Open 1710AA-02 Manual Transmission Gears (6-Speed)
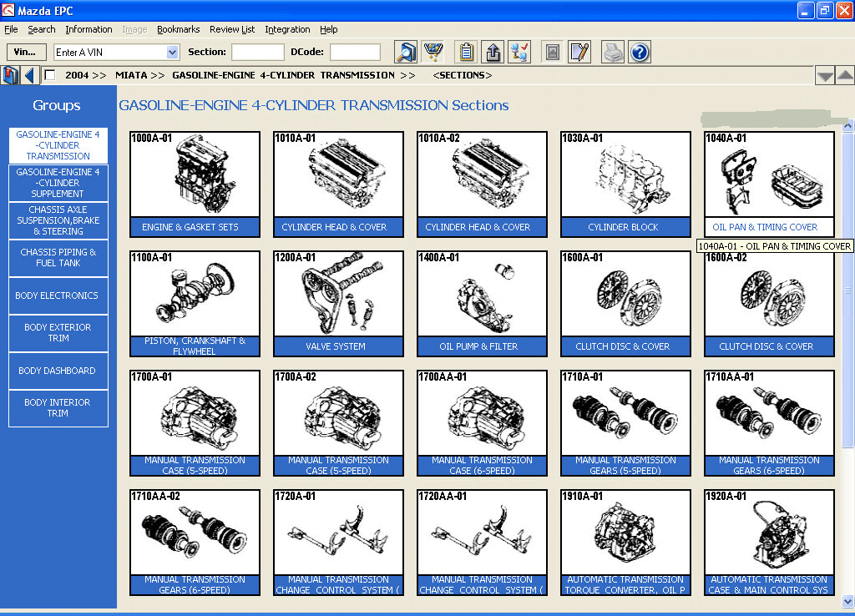The width and height of the screenshot is (855, 616). 195,543
